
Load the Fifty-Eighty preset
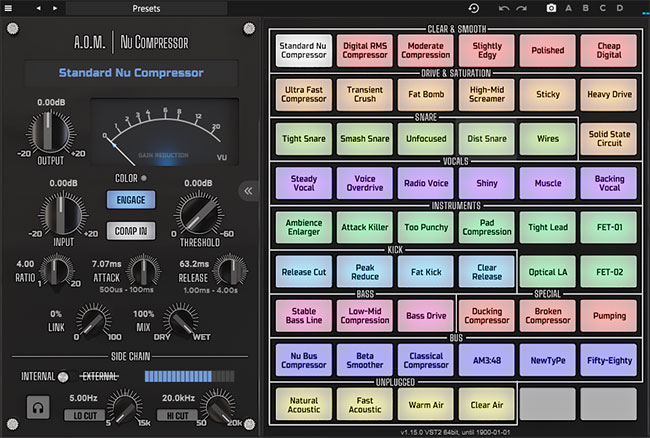coord(609,360)
